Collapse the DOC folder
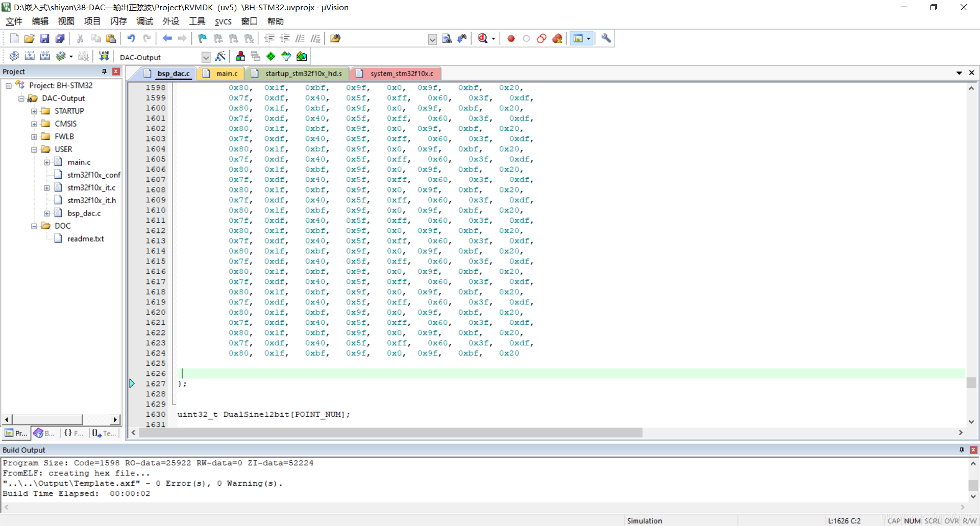The image size is (980, 526). tap(34, 226)
